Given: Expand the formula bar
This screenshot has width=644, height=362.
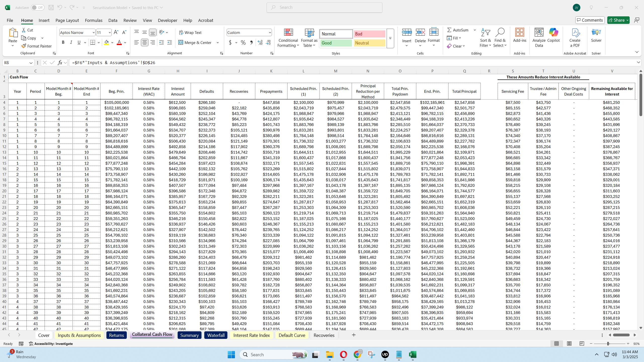Looking at the screenshot, I should [x=638, y=62].
